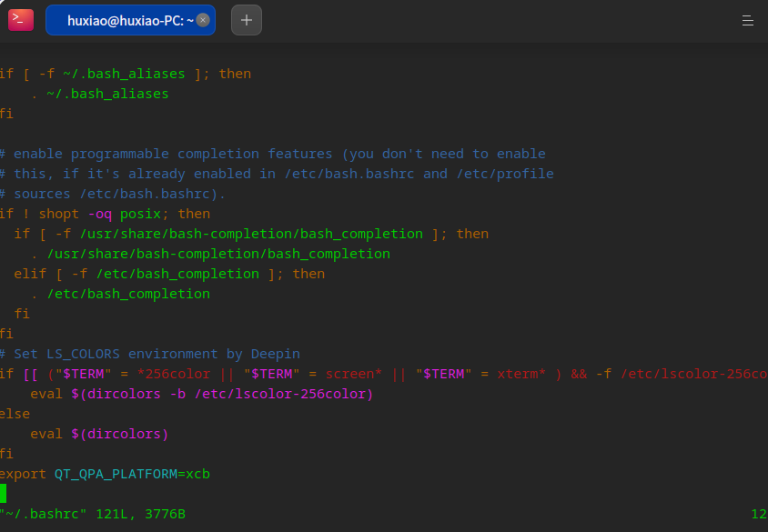
Task: Select the huxiao@huxiao-PC: ~ tab
Action: (x=130, y=20)
